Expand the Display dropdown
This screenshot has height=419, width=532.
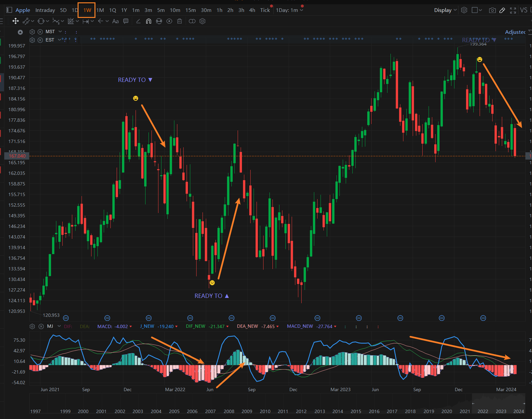446,10
